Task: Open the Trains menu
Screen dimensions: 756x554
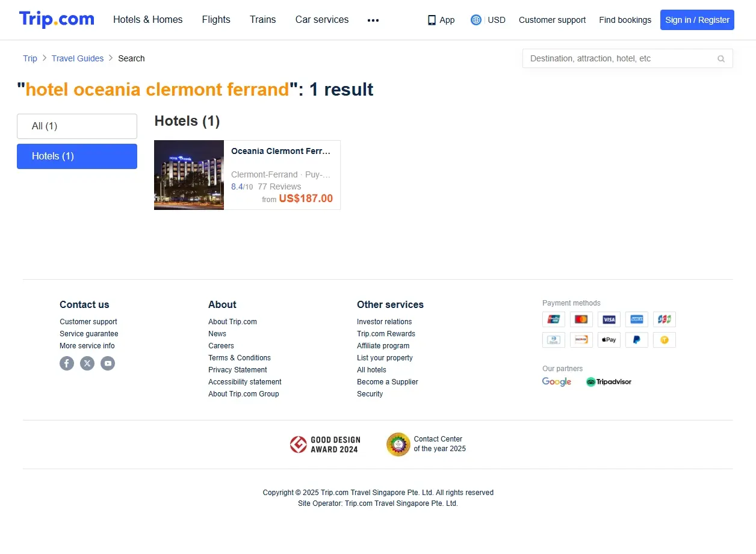Action: [263, 20]
